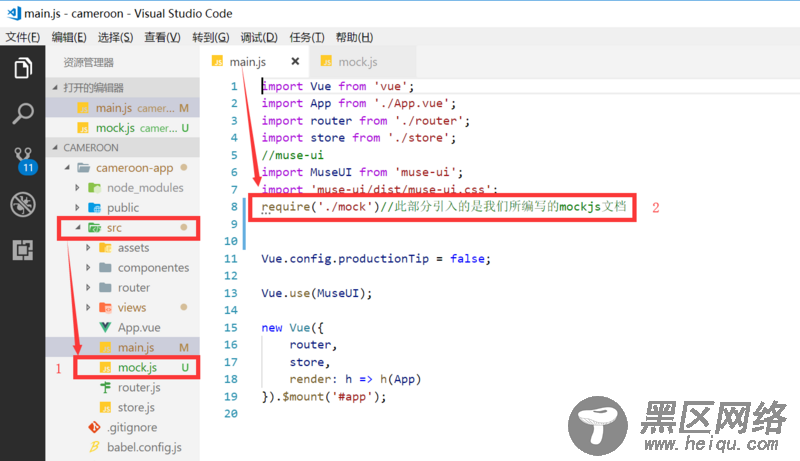The image size is (800, 461).
Task: Collapse the cameroon-app folder arrow
Action: click(67, 167)
